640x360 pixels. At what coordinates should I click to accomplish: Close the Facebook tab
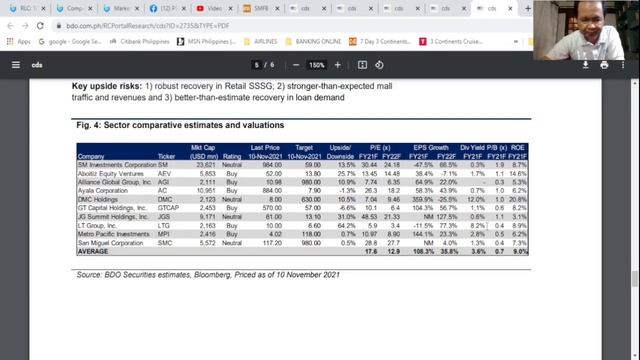[x=184, y=8]
